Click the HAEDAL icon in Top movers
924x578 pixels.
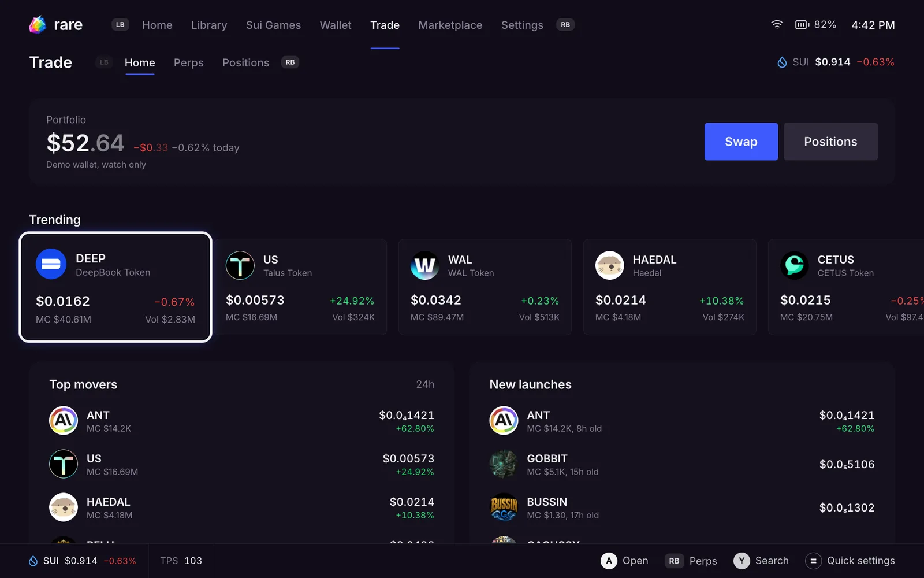(64, 507)
